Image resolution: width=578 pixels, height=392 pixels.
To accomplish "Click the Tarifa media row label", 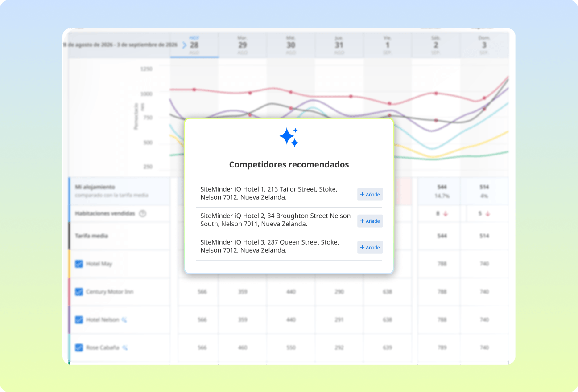I will click(91, 236).
